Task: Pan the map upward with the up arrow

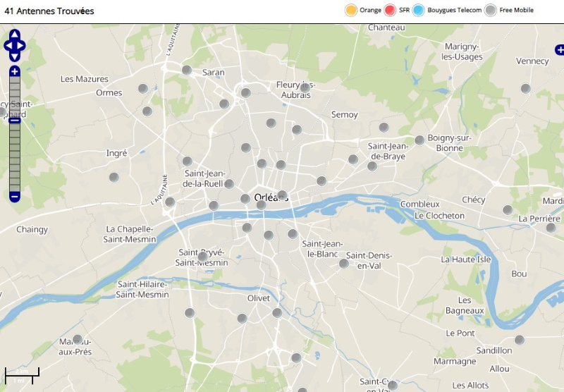Action: (14, 35)
